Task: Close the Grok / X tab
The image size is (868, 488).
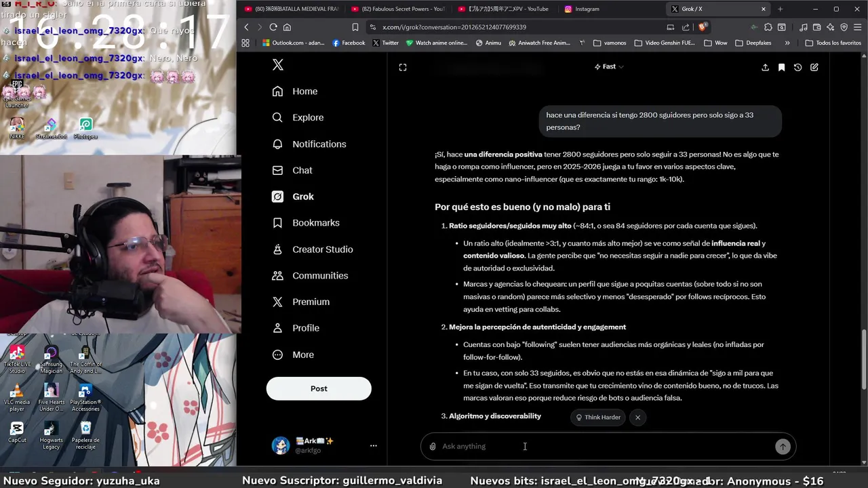Action: click(x=764, y=9)
